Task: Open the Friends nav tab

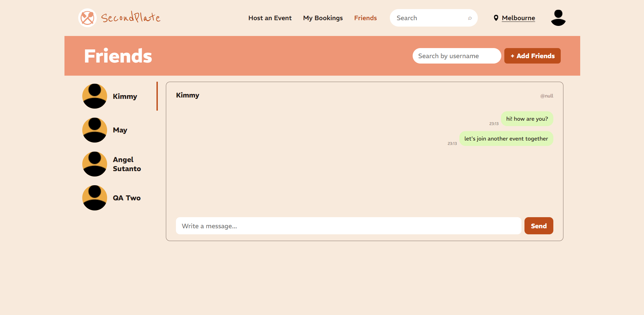Action: point(365,18)
